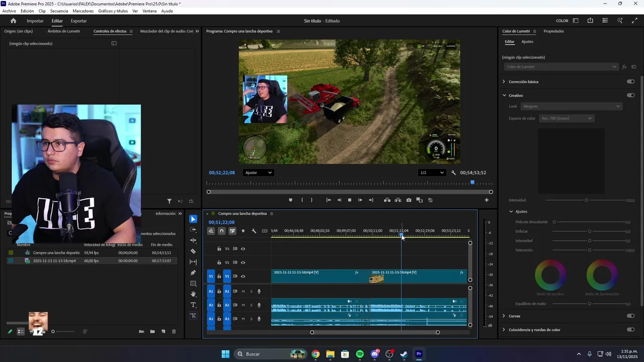Screen dimensions: 644x362
Task: Open the Ajustar zoom level dropdown
Action: (x=259, y=172)
